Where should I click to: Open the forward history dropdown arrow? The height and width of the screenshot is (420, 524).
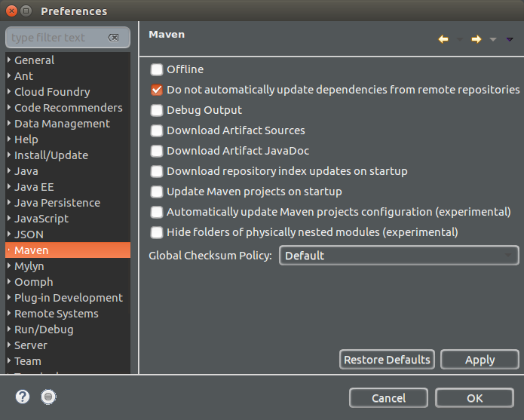(493, 39)
